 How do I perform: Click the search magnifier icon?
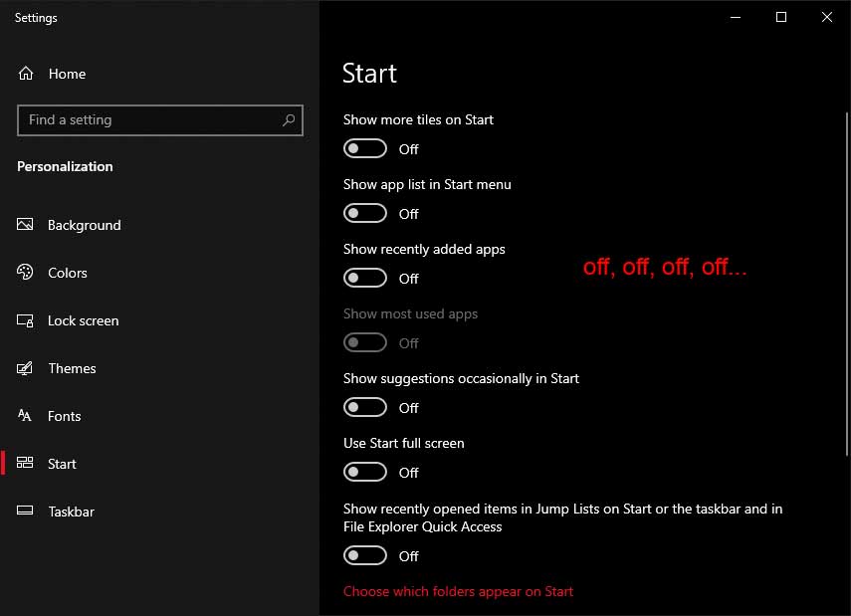(289, 120)
